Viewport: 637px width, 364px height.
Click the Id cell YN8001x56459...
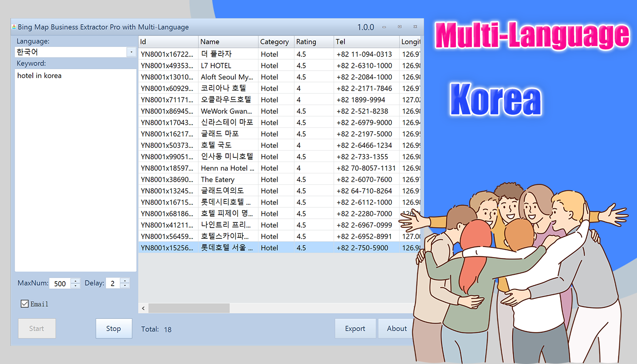(168, 236)
